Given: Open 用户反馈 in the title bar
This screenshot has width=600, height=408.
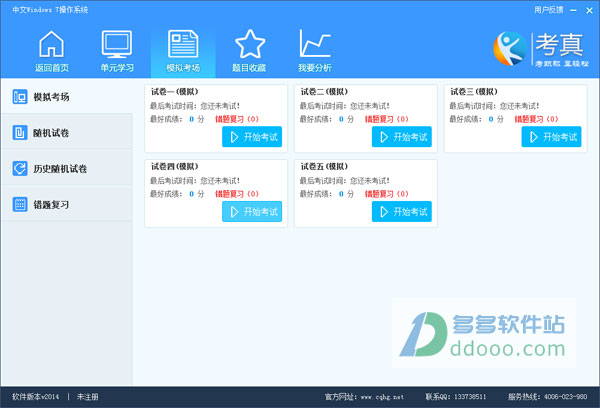Looking at the screenshot, I should click(x=548, y=8).
